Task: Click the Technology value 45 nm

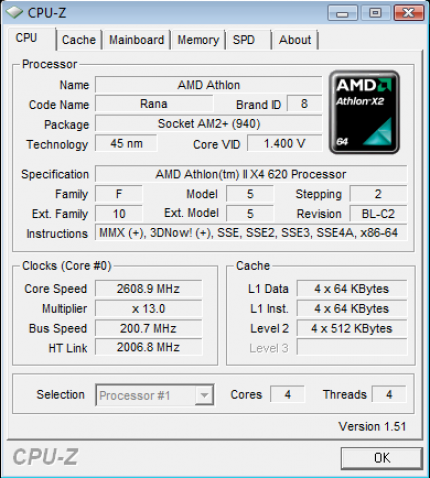Action: [126, 144]
